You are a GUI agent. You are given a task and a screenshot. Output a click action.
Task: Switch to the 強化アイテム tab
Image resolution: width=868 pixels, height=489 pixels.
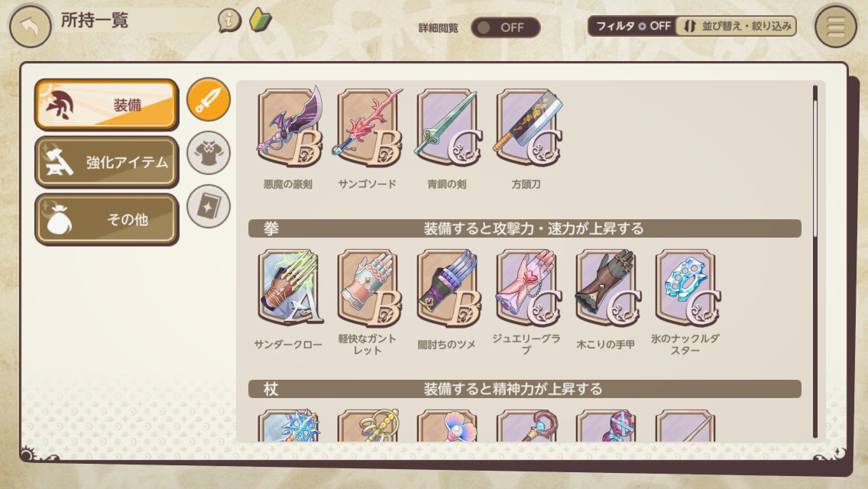106,162
